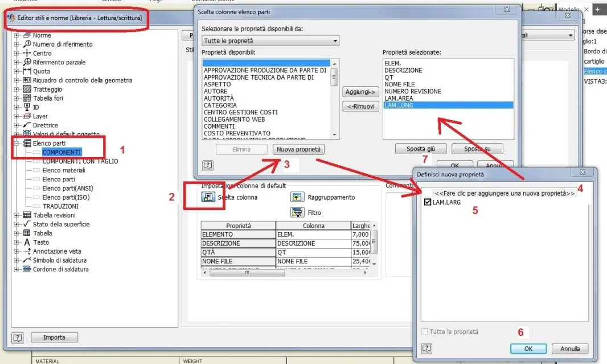This screenshot has width=607, height=364.
Task: Expand the Tratteggio tree node
Action: click(17, 89)
